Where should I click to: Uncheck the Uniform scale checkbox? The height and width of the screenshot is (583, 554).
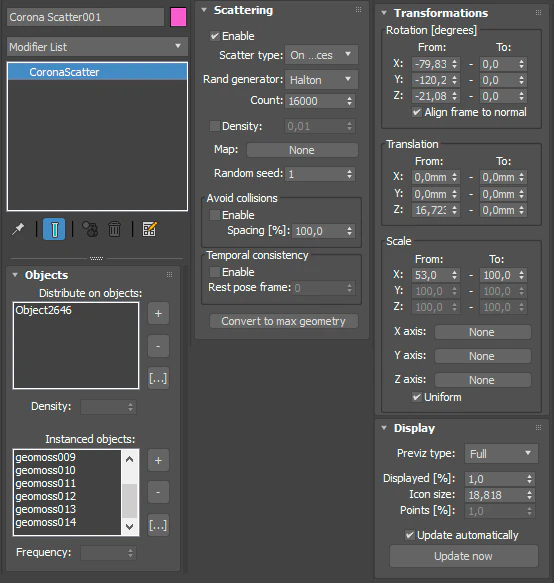(x=417, y=397)
